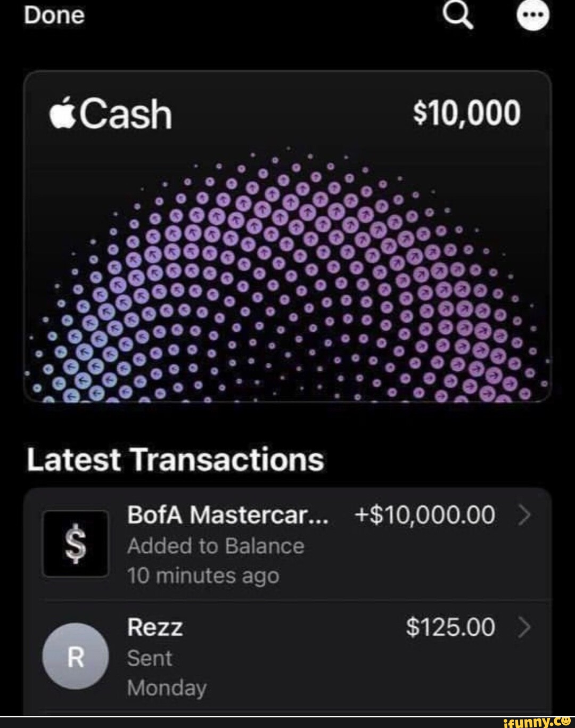The height and width of the screenshot is (728, 575).
Task: Open the more options ellipsis menu
Action: [x=532, y=16]
